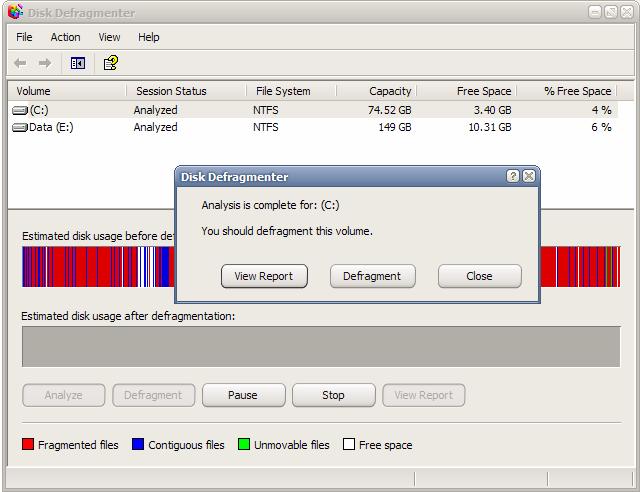Viewport: 640px width, 492px height.
Task: Click the grayed Analyze button
Action: [x=64, y=395]
